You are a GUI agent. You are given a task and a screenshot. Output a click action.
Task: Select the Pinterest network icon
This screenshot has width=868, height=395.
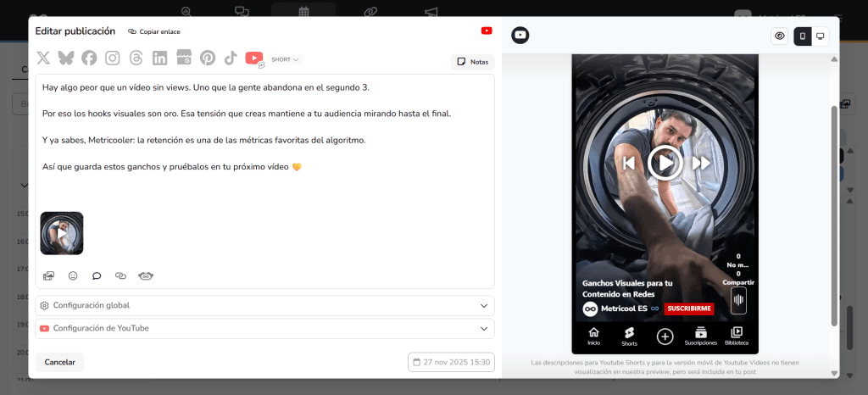(x=208, y=58)
